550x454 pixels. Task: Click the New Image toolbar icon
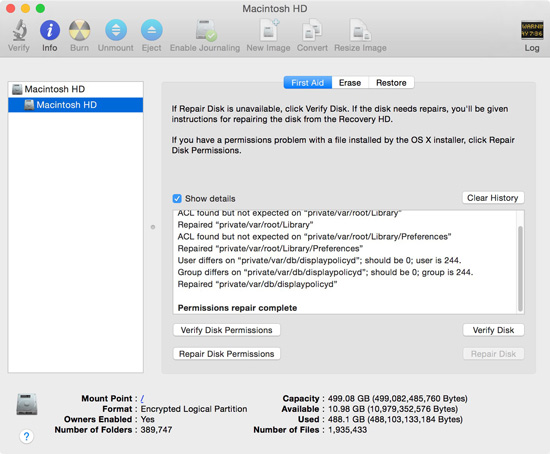coord(269,30)
